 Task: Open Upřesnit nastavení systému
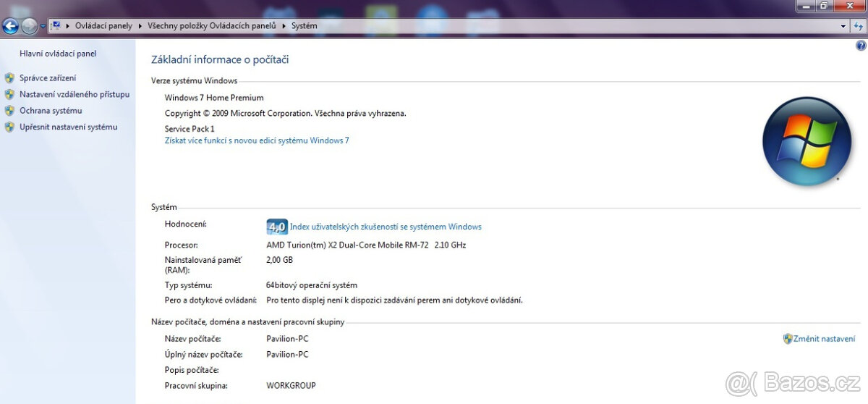coord(68,127)
